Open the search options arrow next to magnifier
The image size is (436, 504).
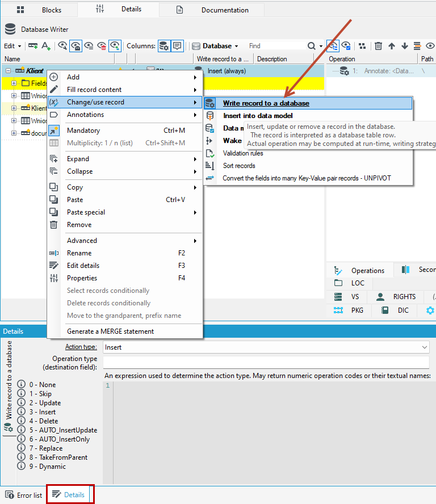tap(321, 47)
